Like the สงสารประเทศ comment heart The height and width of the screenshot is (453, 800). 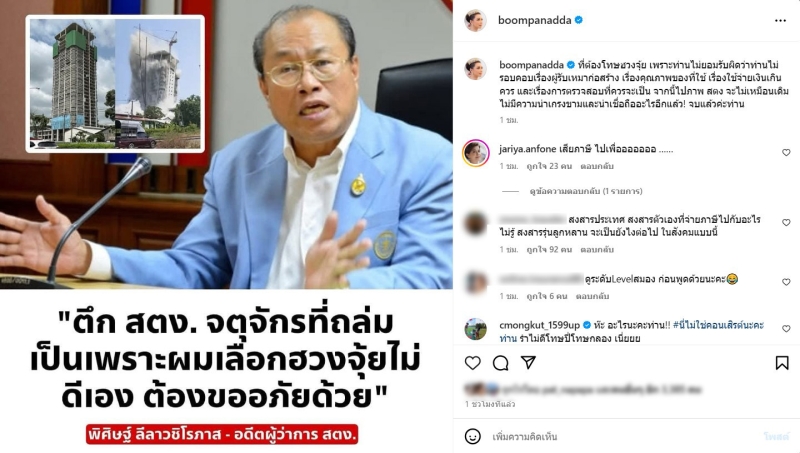(786, 222)
